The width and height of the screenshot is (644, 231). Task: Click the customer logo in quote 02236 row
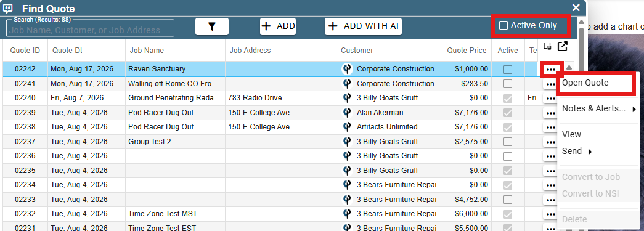(347, 156)
